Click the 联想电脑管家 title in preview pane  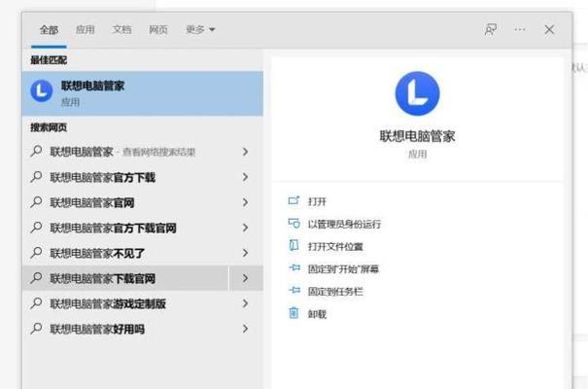417,136
